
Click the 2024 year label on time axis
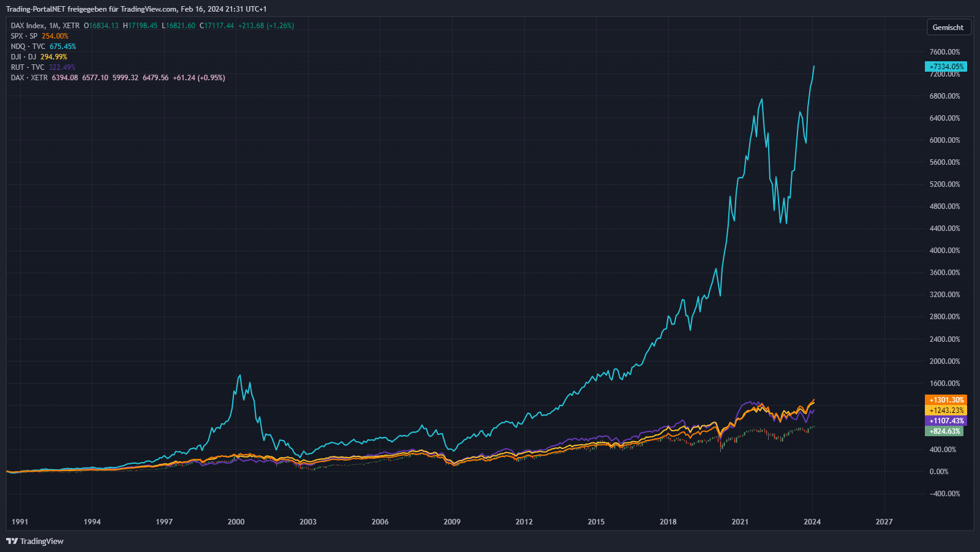point(812,522)
